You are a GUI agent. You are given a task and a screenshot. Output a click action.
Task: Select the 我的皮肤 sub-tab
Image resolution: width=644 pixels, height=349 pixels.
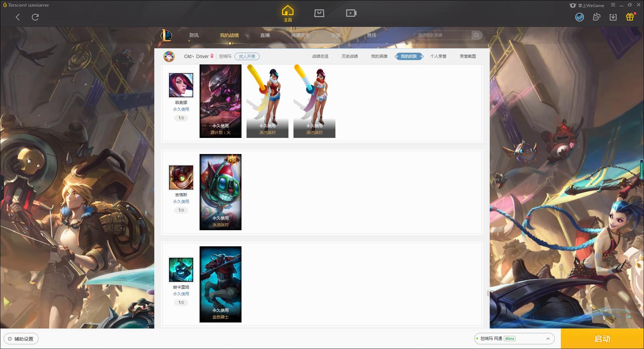409,56
